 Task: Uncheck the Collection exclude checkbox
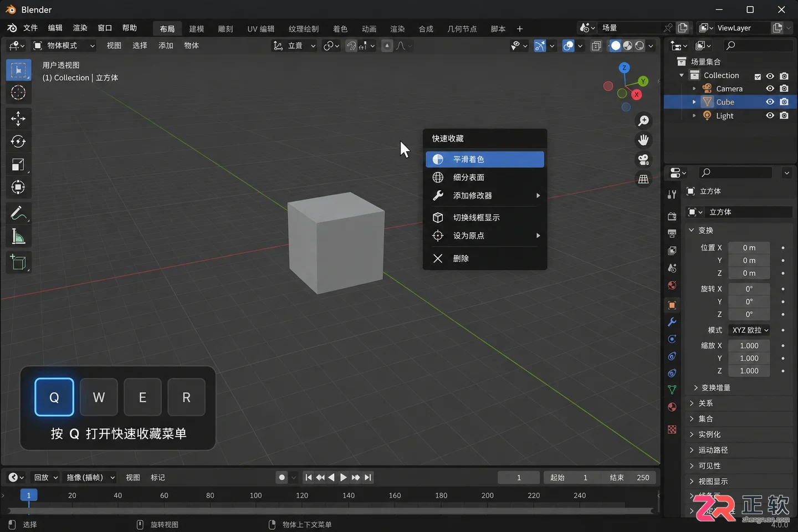(758, 76)
